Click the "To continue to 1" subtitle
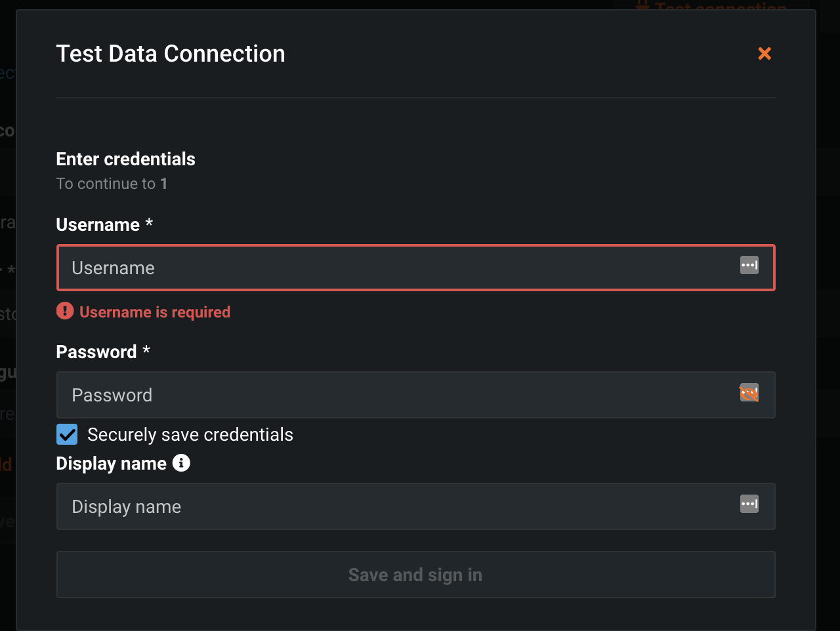Screen dimensions: 840x631 coord(112,184)
